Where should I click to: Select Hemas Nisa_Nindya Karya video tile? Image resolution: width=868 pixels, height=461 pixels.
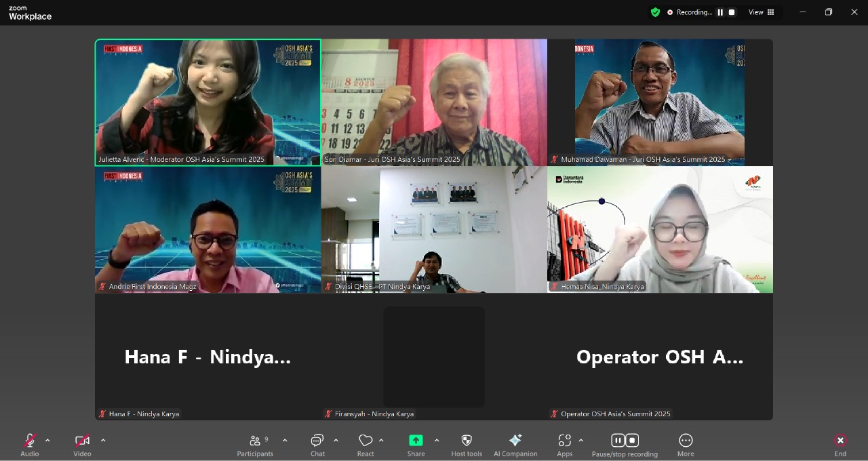point(660,230)
